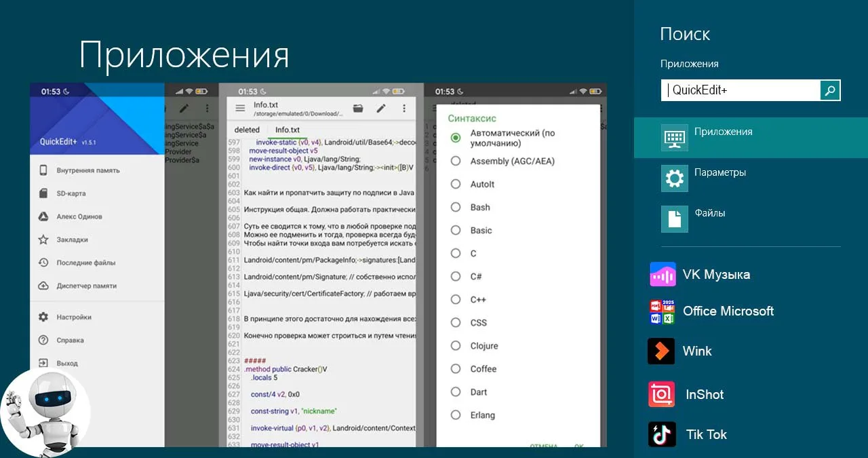The image size is (868, 458).
Task: Click the /storage/emulated/0/Download/ path text
Action: (x=297, y=115)
